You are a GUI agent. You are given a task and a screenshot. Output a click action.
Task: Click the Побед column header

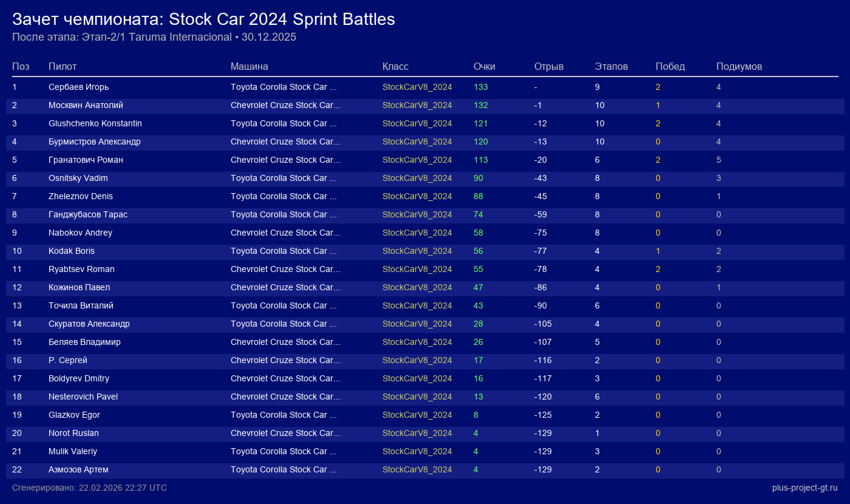[670, 66]
